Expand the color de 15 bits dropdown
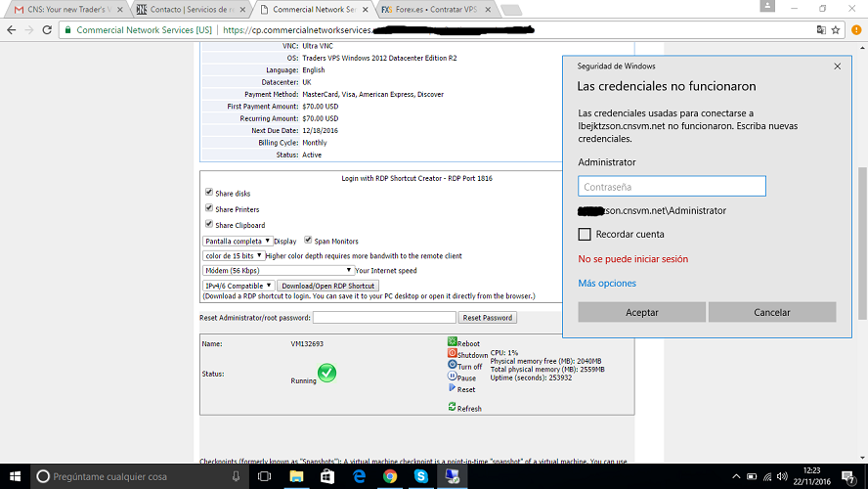This screenshot has width=868, height=489. coord(233,255)
